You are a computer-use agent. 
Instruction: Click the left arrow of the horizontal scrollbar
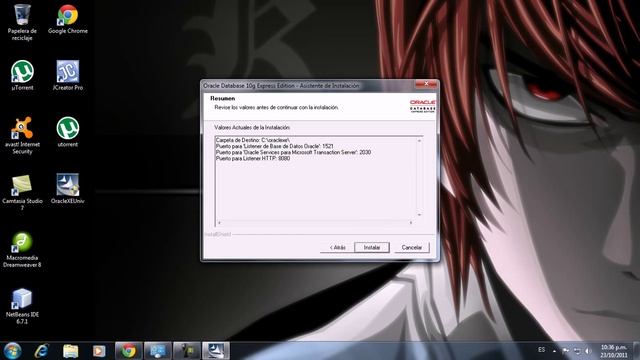(x=219, y=222)
